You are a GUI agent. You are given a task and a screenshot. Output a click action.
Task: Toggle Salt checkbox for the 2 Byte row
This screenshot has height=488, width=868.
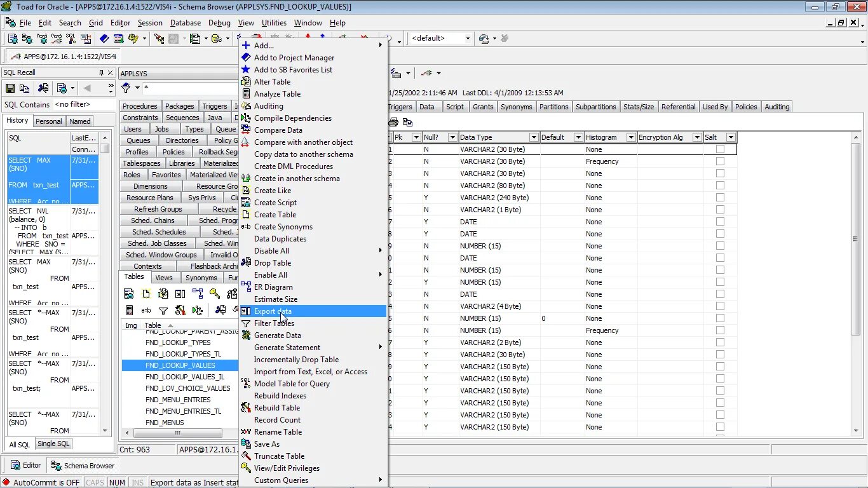click(x=720, y=342)
